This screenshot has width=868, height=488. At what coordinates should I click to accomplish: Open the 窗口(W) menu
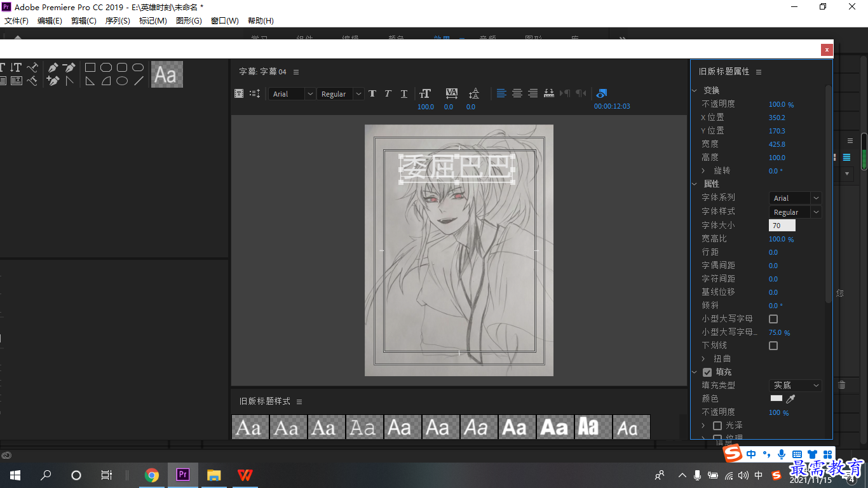(225, 21)
